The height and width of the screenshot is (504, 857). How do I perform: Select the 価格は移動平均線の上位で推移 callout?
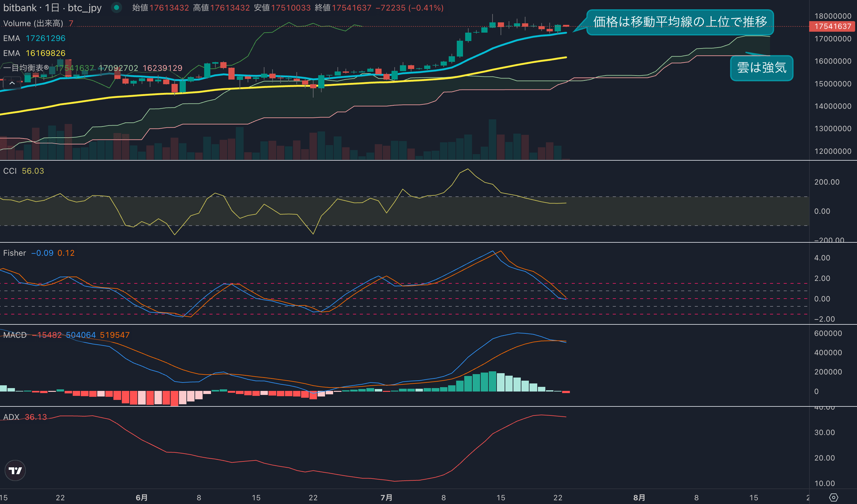(680, 22)
